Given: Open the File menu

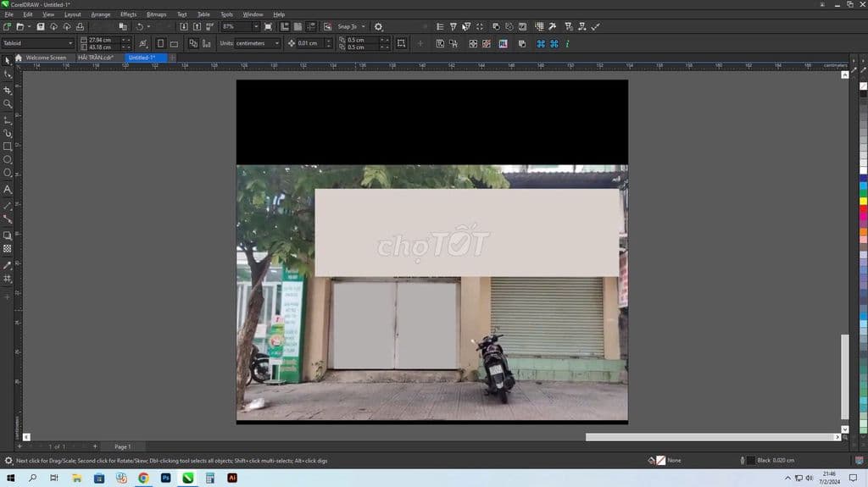Looking at the screenshot, I should 8,14.
